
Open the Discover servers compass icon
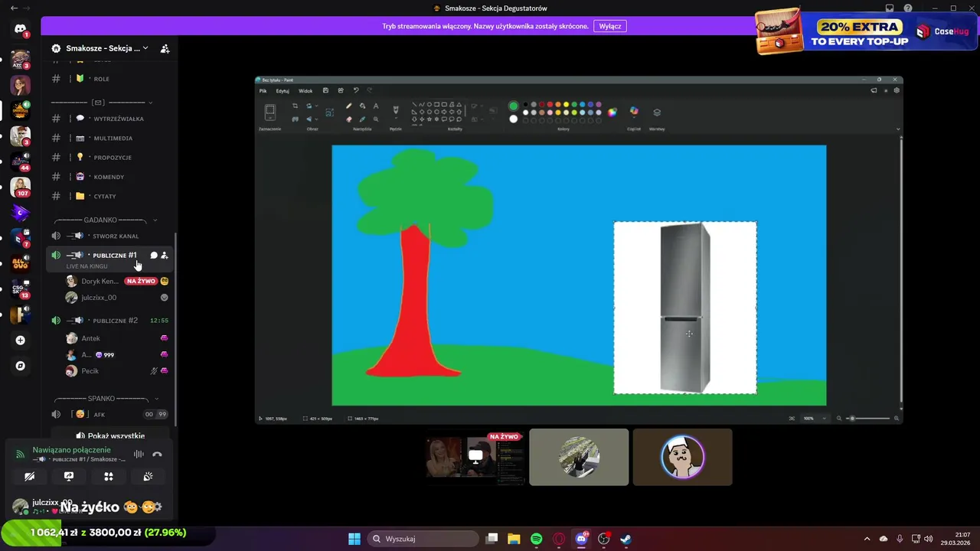click(21, 366)
